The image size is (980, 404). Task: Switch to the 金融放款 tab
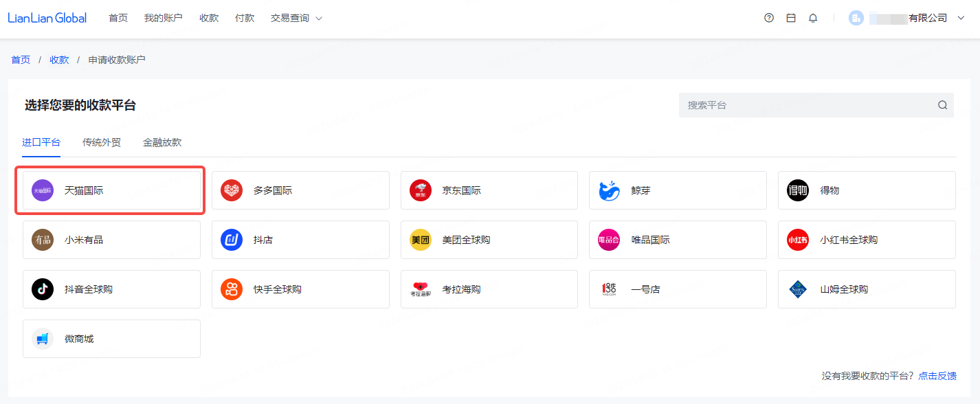coord(162,142)
